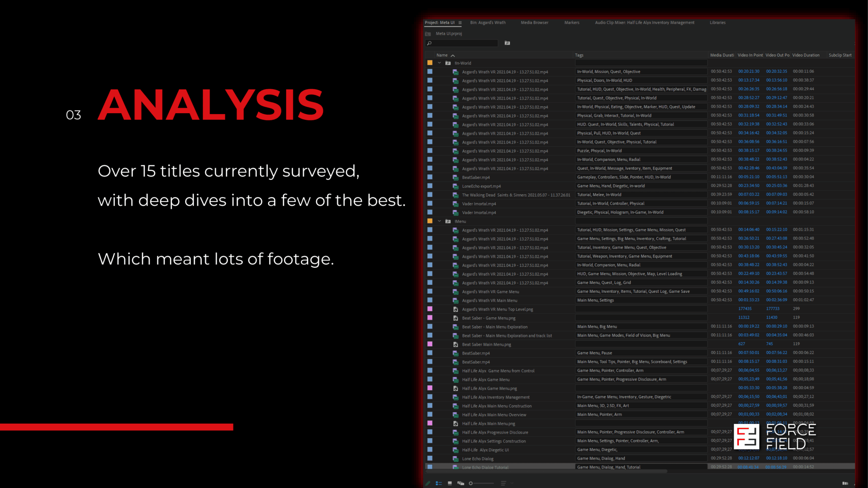Image resolution: width=868 pixels, height=488 pixels.
Task: Sort by the Video Out Point column header
Action: point(777,55)
